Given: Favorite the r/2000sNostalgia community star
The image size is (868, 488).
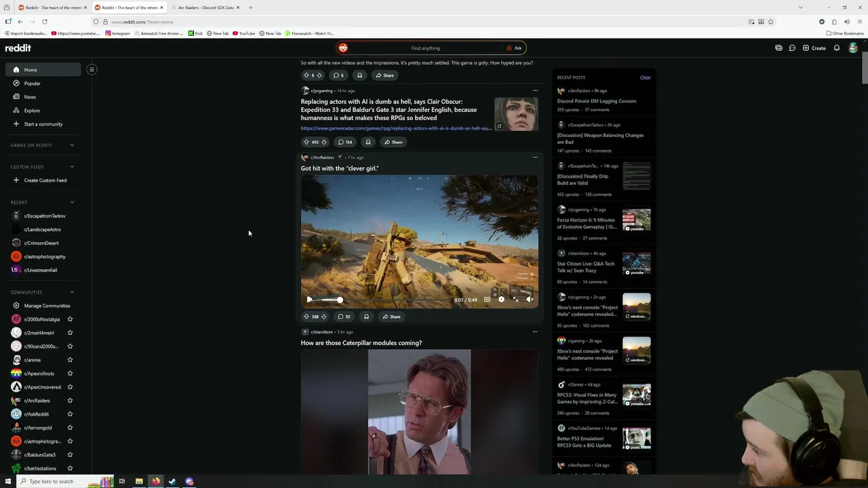Looking at the screenshot, I should click(x=70, y=319).
